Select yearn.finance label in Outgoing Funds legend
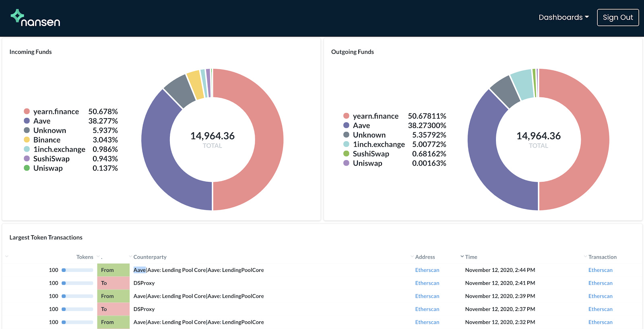The height and width of the screenshot is (329, 644). 376,116
